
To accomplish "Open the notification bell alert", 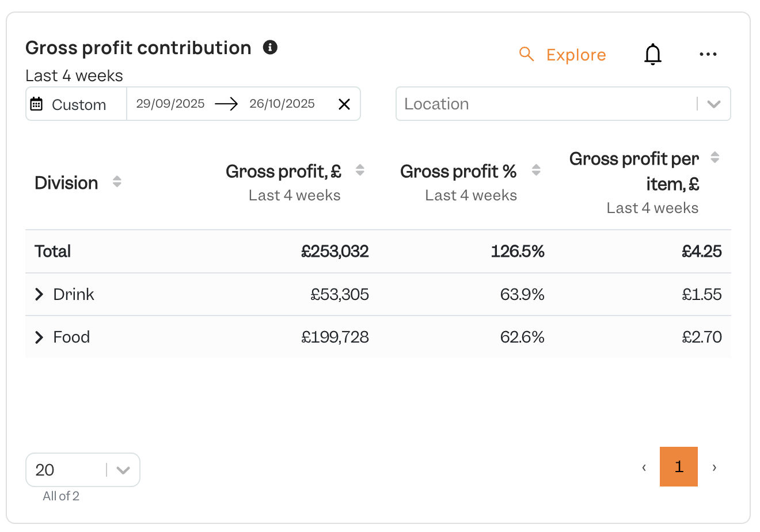I will point(652,55).
